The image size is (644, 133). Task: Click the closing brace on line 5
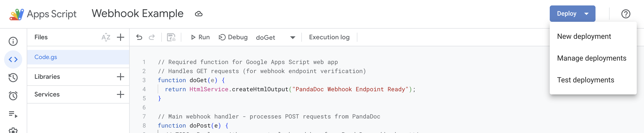pos(160,99)
